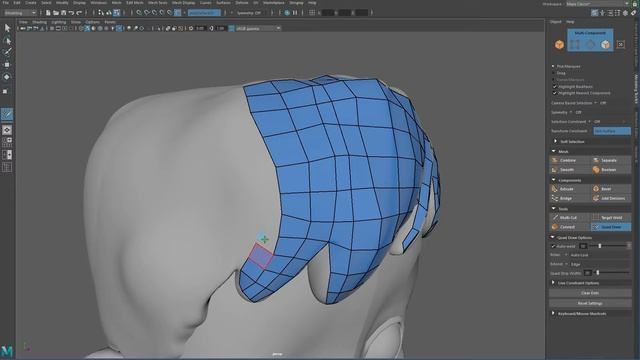Select UV component mode icon
This screenshot has width=640, height=360.
click(620, 44)
